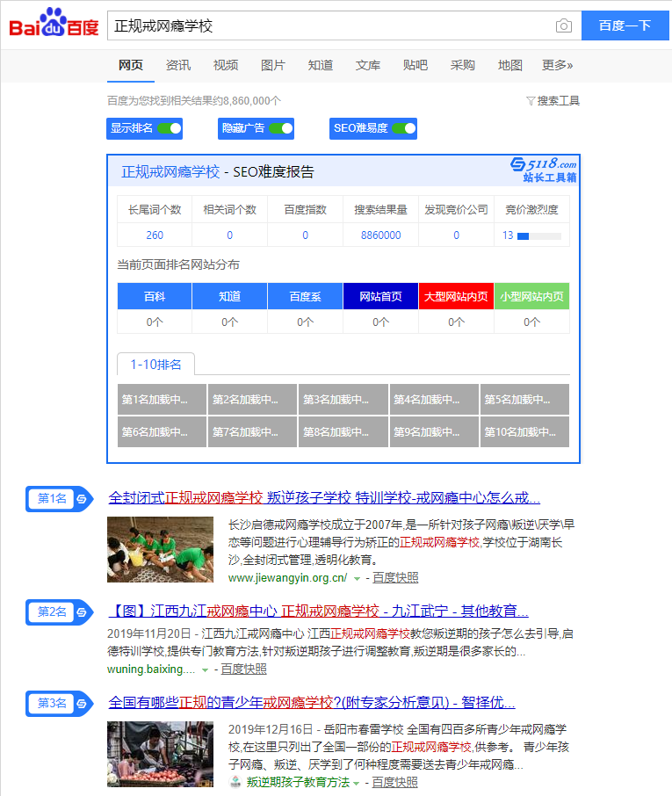Open the 图片 tab
Image resolution: width=672 pixels, height=796 pixels.
tap(272, 66)
